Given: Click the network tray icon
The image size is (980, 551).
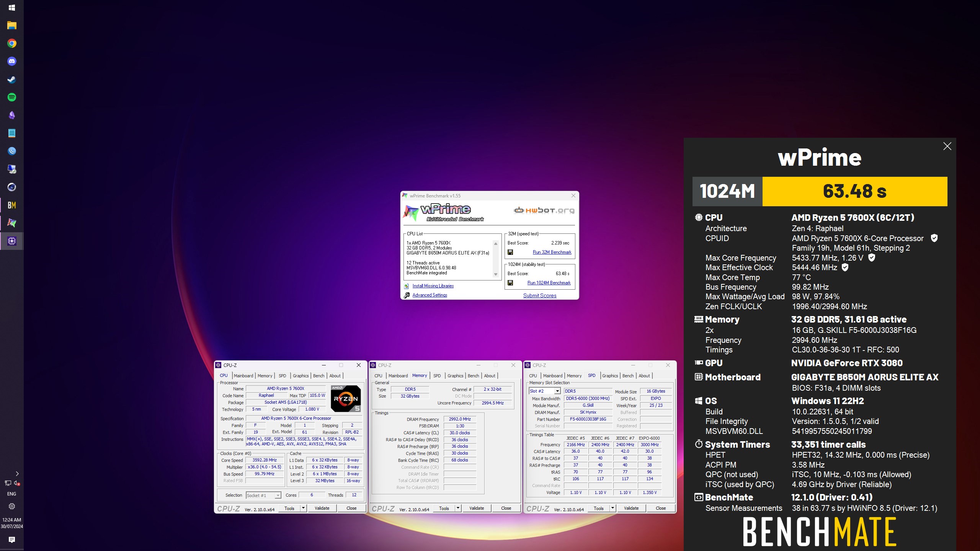Looking at the screenshot, I should point(8,483).
